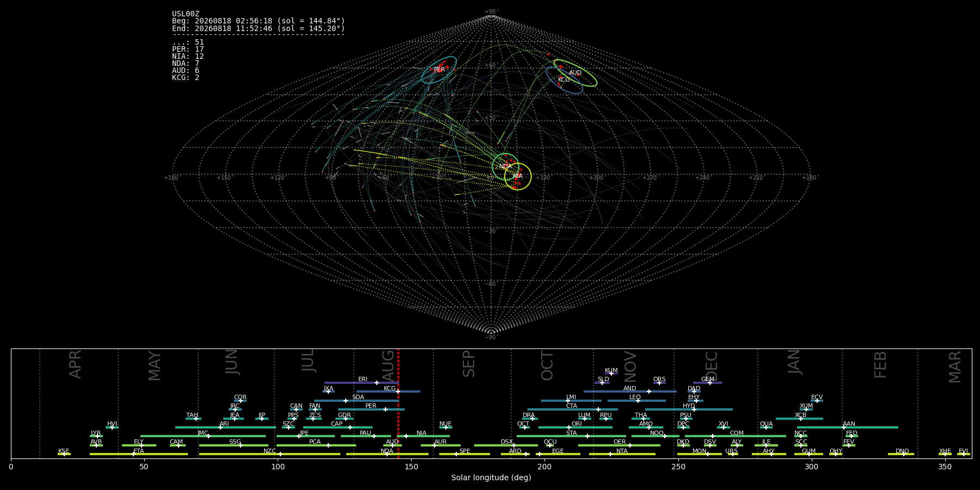Click the APR month label in timeline
Viewport: 980px width, 490px height.
[76, 364]
